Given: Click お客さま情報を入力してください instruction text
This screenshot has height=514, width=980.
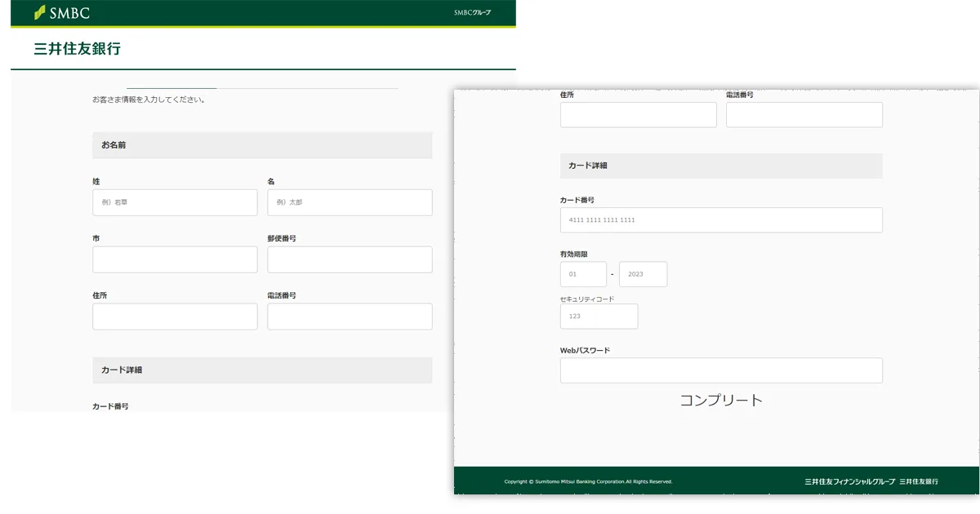Looking at the screenshot, I should [x=149, y=100].
